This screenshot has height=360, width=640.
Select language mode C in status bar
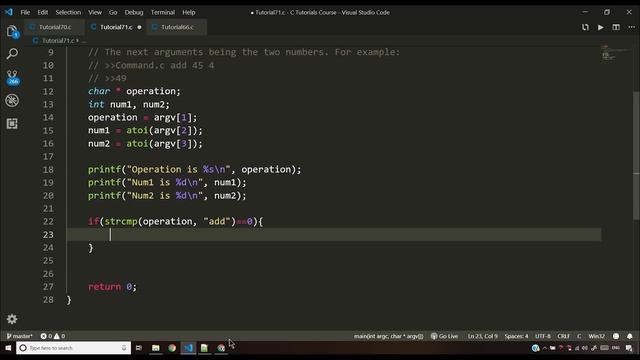coord(579,336)
